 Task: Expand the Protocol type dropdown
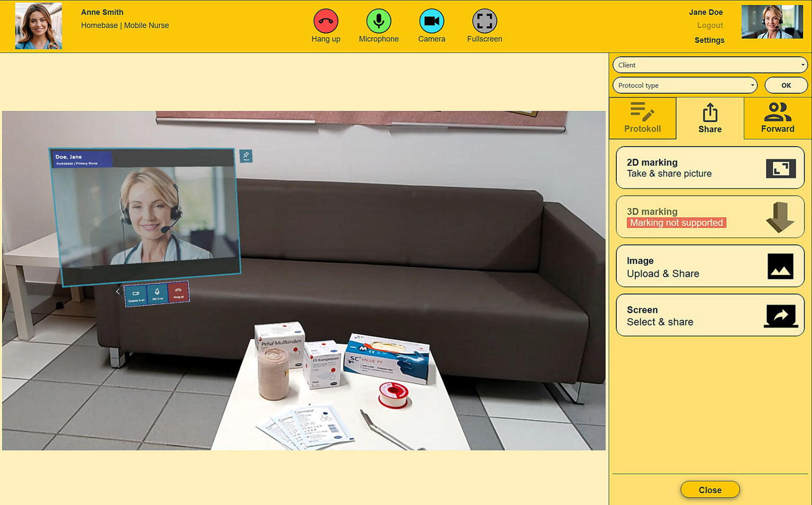point(685,85)
